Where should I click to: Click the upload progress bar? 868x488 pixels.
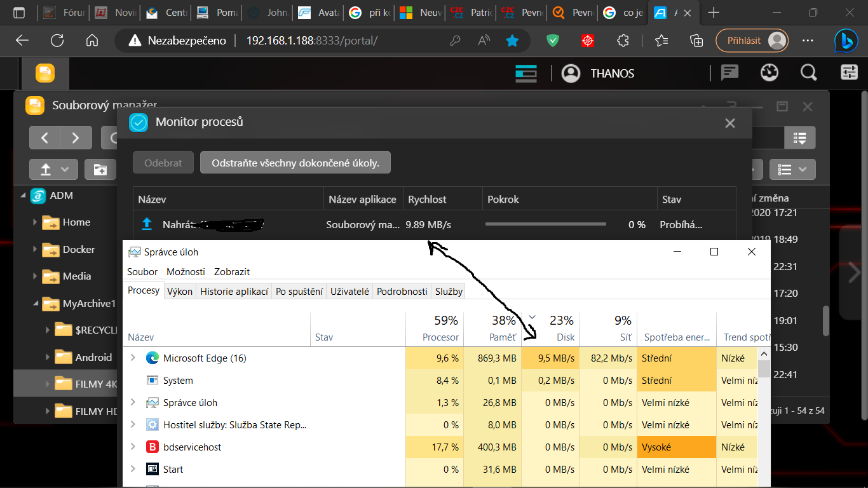[545, 224]
